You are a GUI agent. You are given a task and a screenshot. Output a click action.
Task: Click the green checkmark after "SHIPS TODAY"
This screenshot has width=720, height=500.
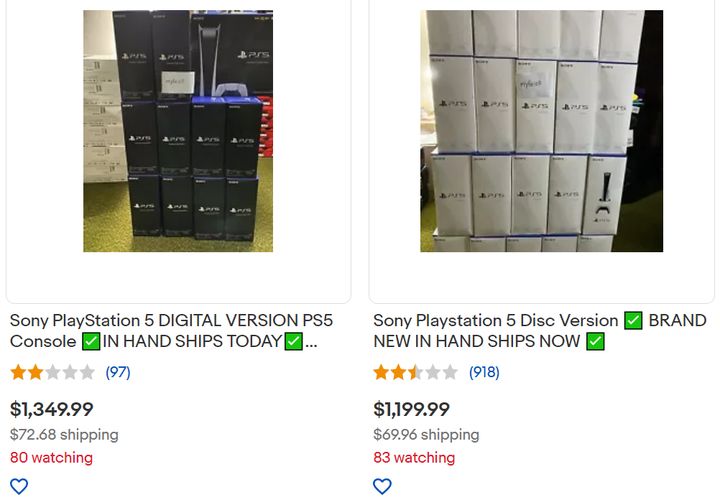[293, 342]
